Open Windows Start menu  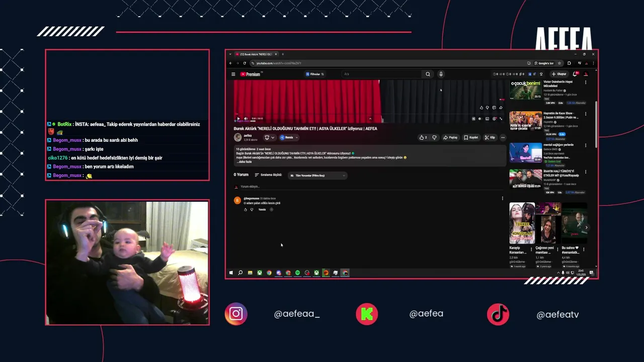coord(231,273)
